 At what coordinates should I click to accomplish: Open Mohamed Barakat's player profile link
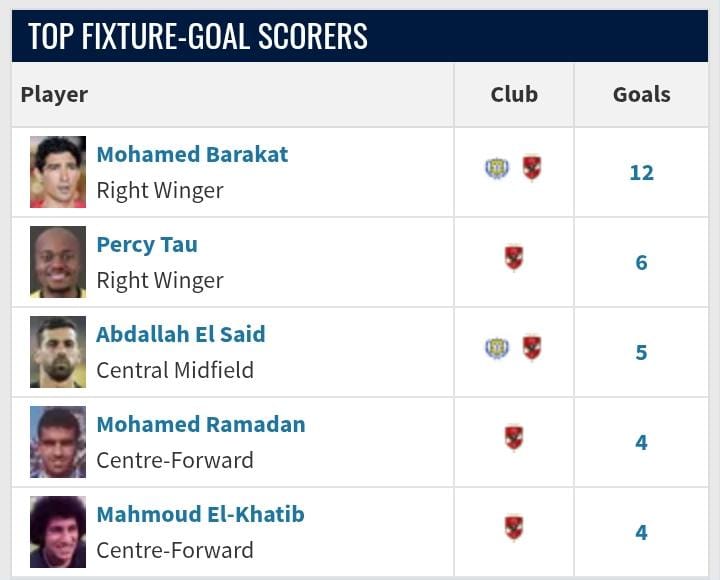[x=192, y=155]
